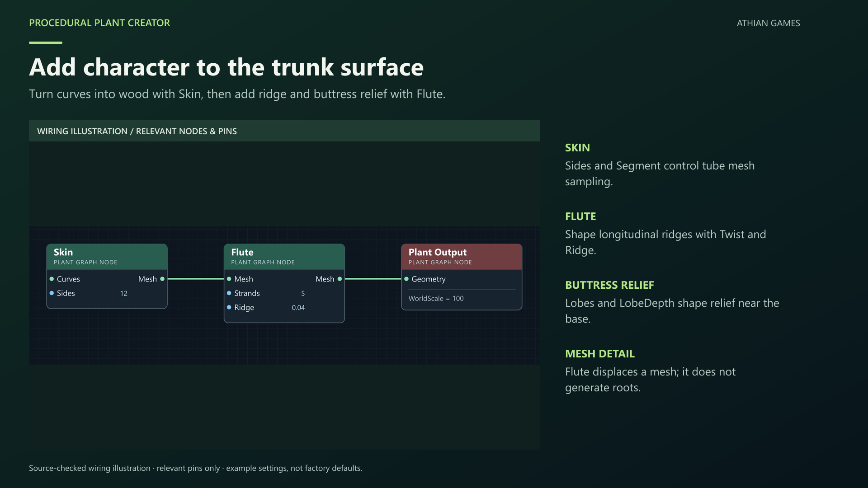
Task: Click the Curves label on Skin node
Action: 68,279
